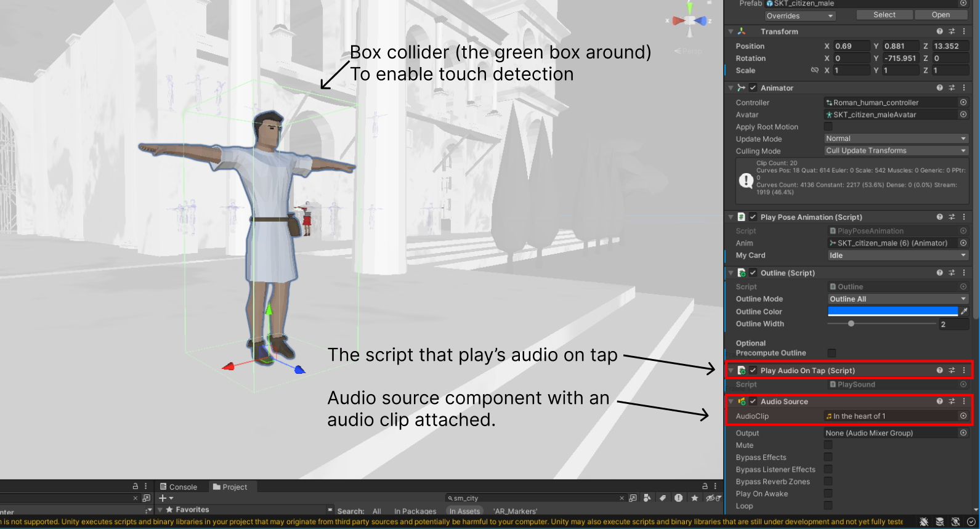Click the prefab Open button
Image resolution: width=980 pixels, height=529 pixels.
pos(941,15)
